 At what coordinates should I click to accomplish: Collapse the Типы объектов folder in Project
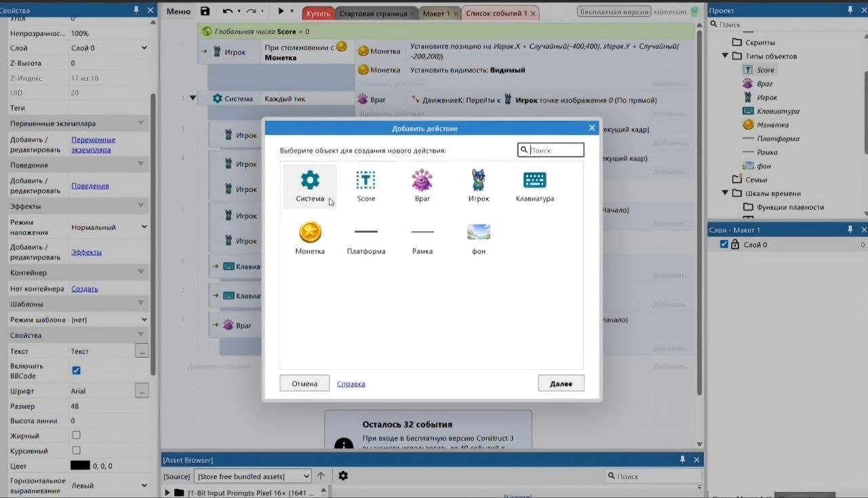[x=725, y=56]
